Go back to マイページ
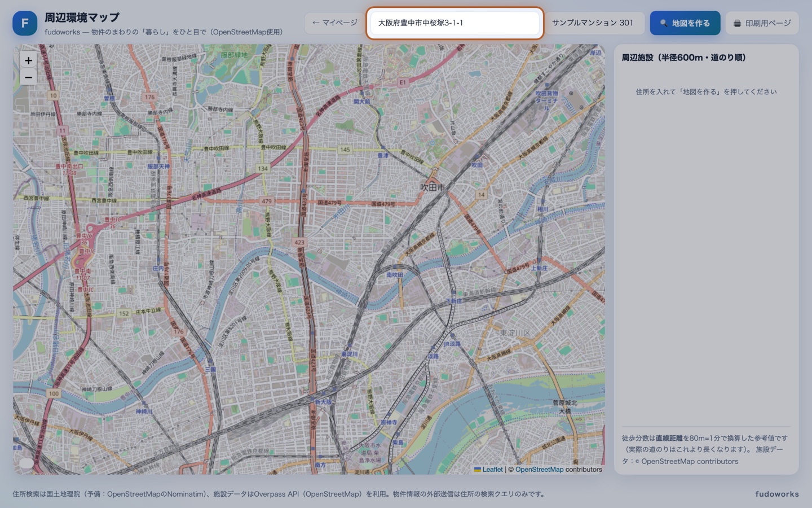The width and height of the screenshot is (812, 508). [334, 23]
